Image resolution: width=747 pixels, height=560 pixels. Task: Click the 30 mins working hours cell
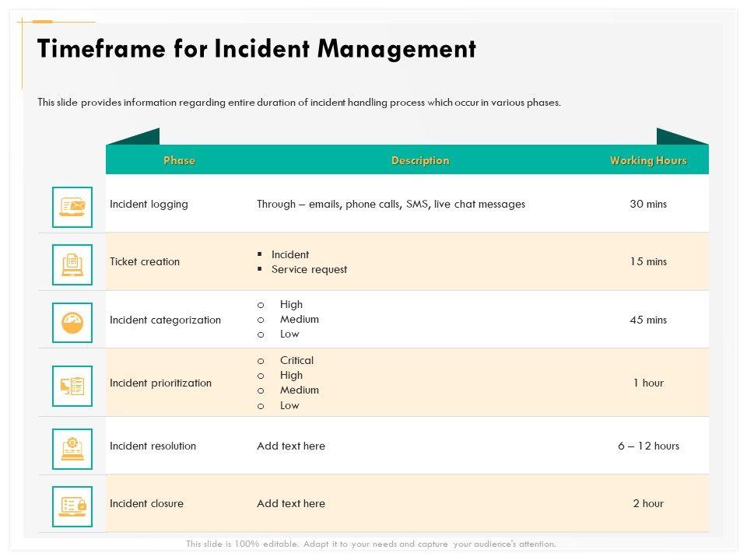point(648,204)
